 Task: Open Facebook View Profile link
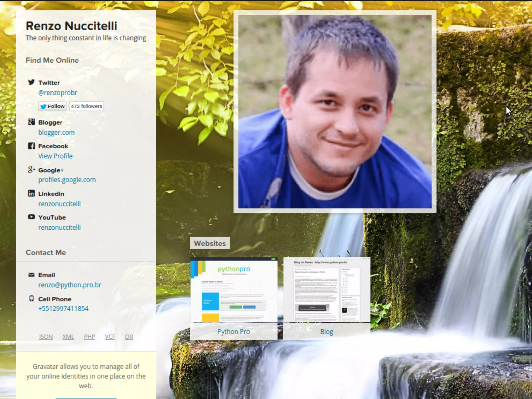55,156
